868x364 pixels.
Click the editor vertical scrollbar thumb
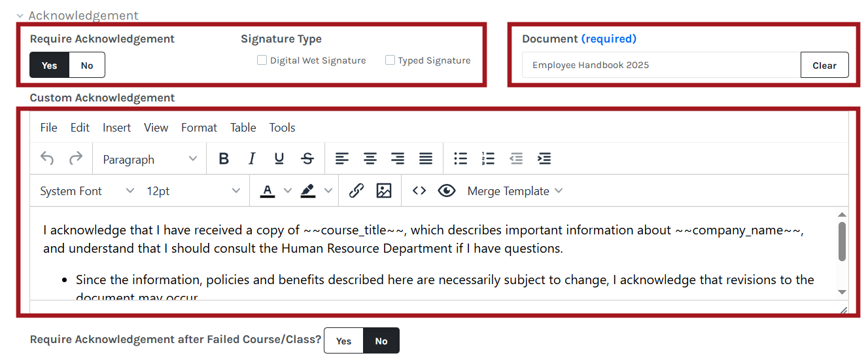[x=842, y=242]
